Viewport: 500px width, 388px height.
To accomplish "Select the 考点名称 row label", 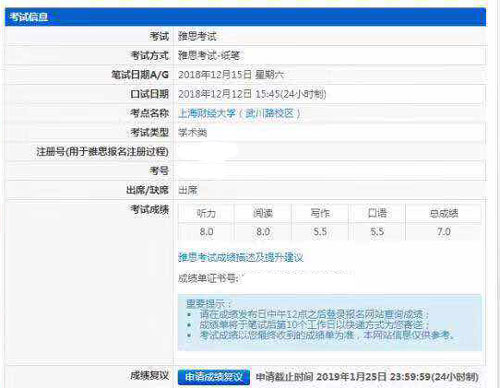I will 150,113.
